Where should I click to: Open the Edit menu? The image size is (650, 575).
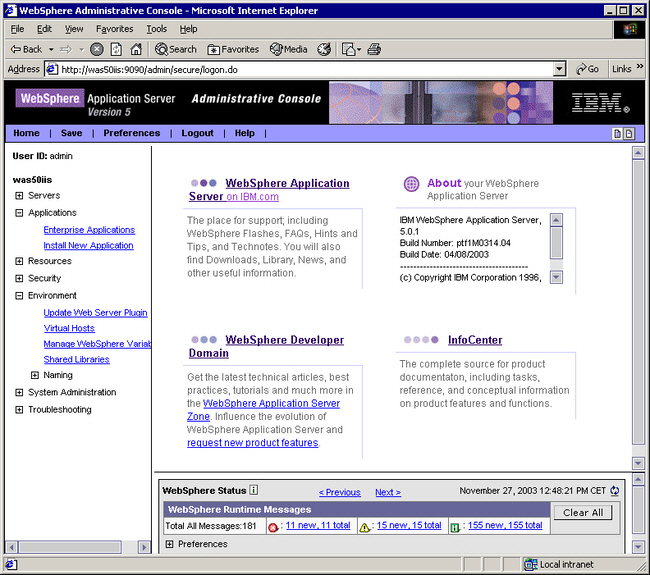(x=44, y=29)
